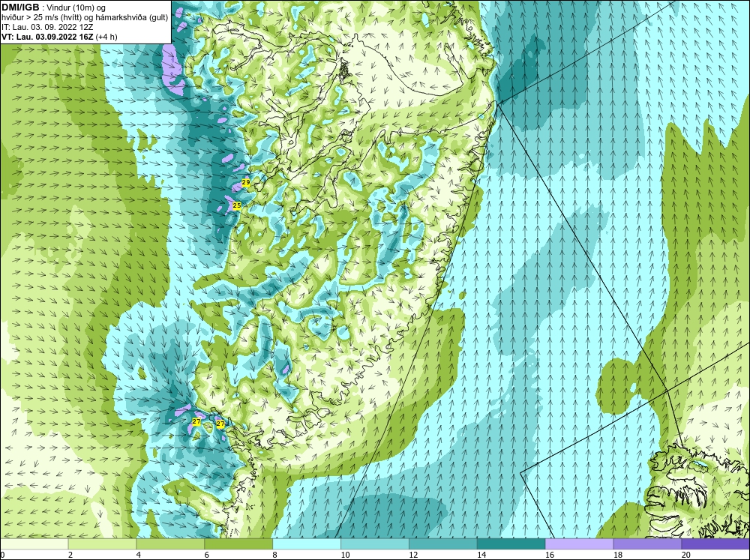Screen dimensions: 750x560
Task: Click the yellow gust label 29
Action: (246, 182)
